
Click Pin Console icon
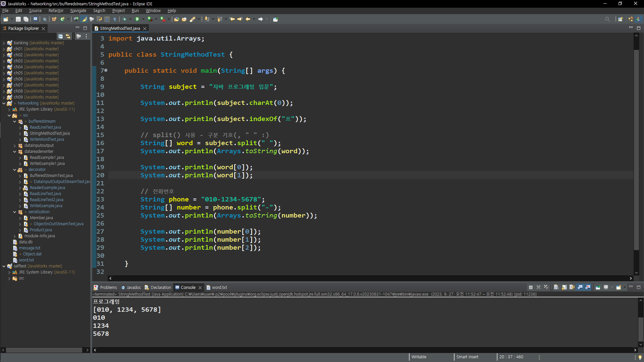(x=598, y=287)
